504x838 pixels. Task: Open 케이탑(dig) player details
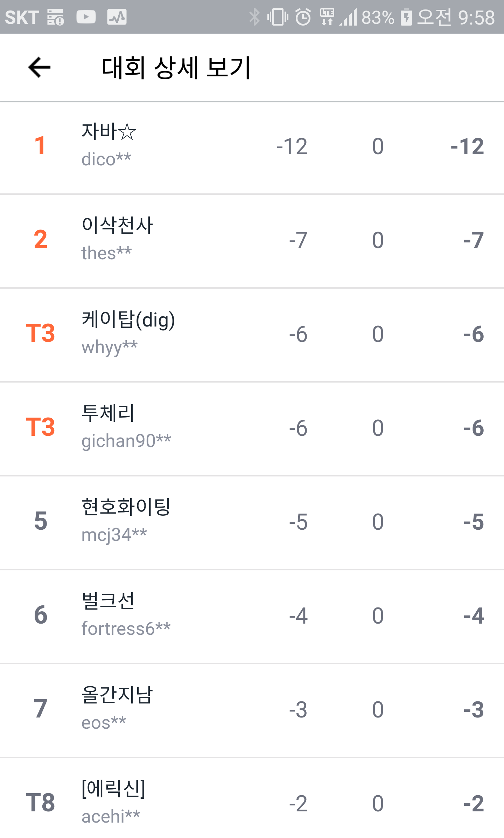(x=252, y=334)
